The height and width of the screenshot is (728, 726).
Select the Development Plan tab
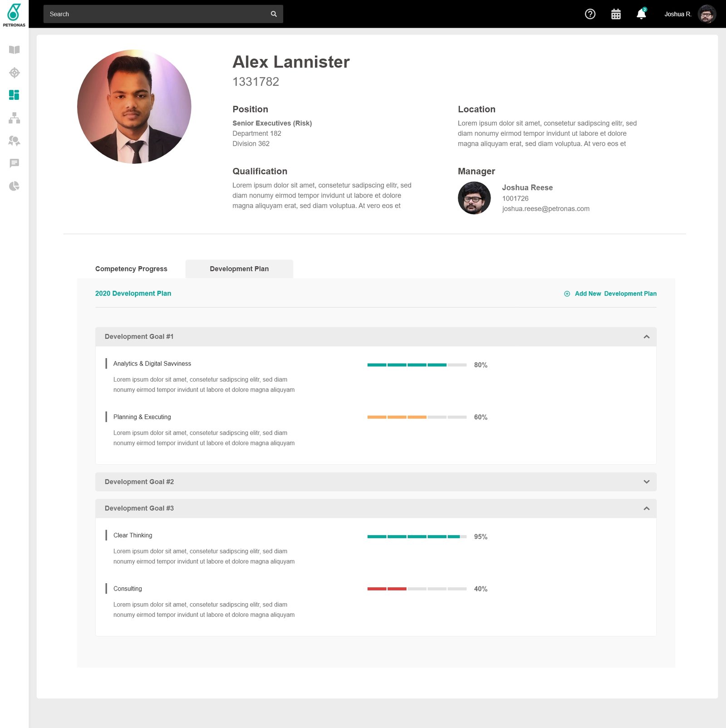(x=239, y=269)
